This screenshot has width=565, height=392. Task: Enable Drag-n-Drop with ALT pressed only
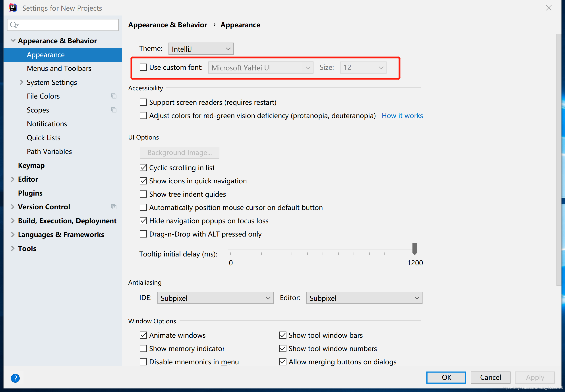tap(143, 234)
